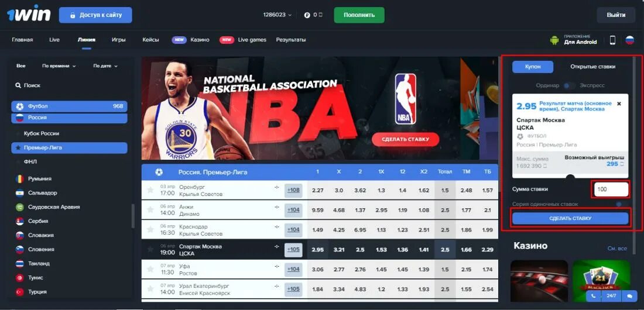Expand +104 markets for Краснодар match
The width and height of the screenshot is (644, 310).
[x=293, y=229]
